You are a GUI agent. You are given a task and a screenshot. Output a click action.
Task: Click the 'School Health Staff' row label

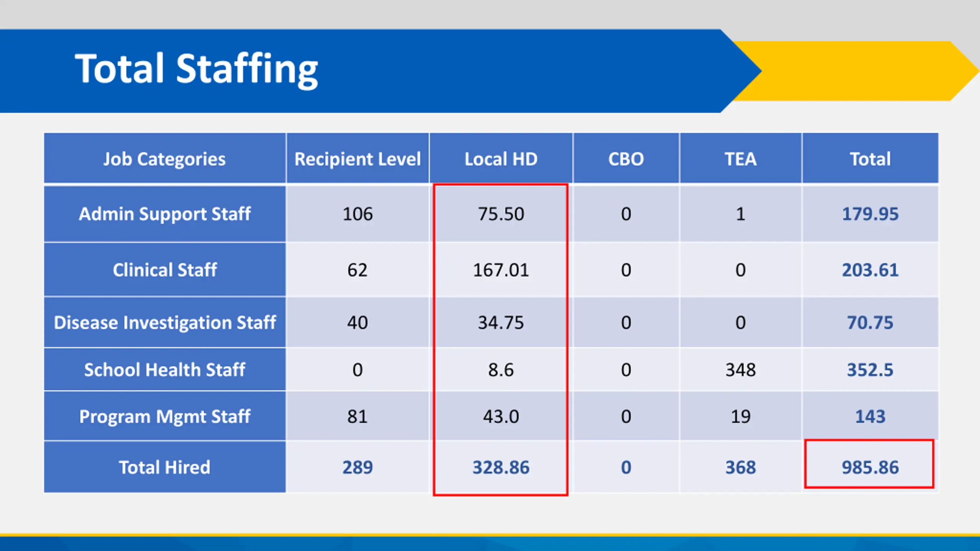(x=165, y=370)
